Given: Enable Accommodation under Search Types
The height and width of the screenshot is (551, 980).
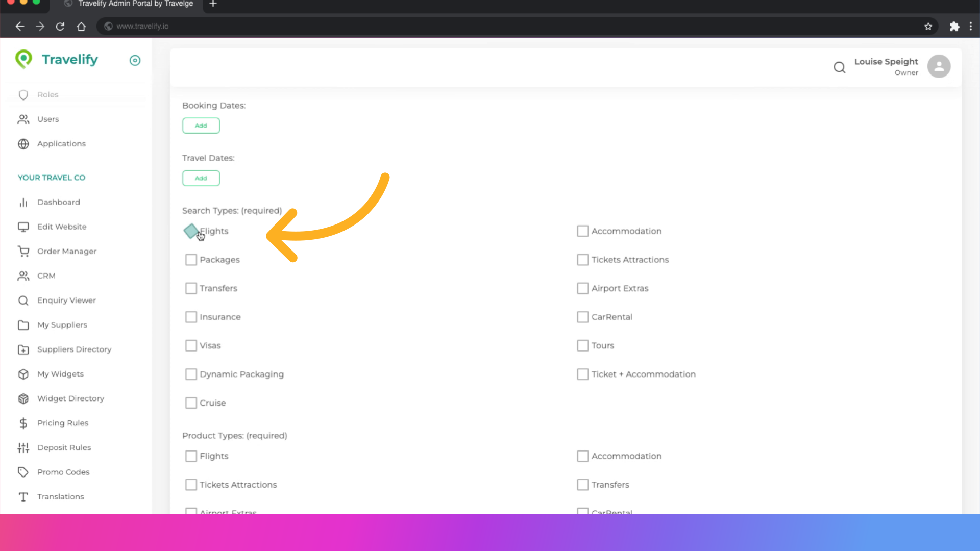Looking at the screenshot, I should click(582, 231).
